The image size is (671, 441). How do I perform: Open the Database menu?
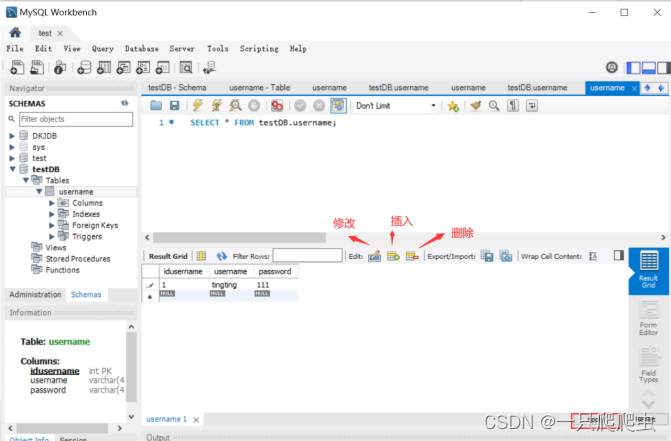141,48
